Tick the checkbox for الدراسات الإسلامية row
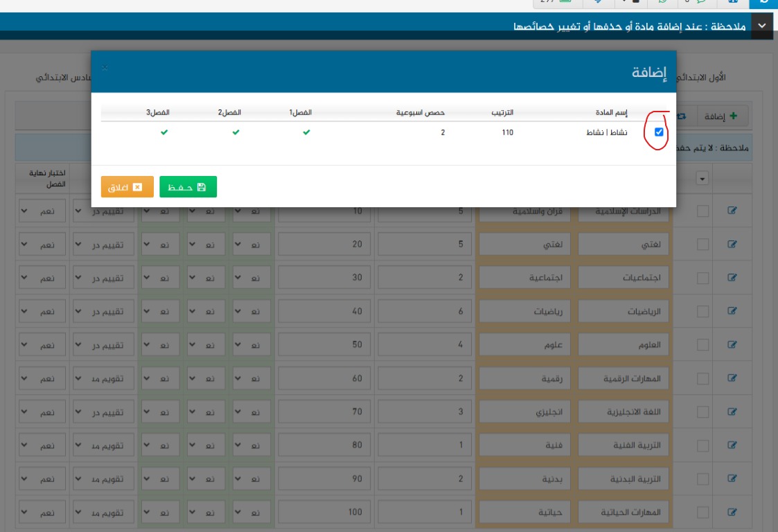The height and width of the screenshot is (532, 778). pyautogui.click(x=702, y=211)
